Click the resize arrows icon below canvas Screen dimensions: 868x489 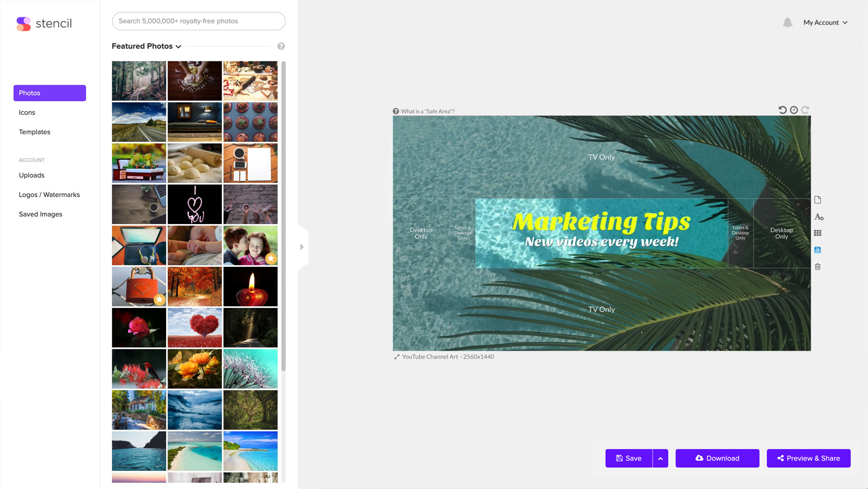(397, 357)
